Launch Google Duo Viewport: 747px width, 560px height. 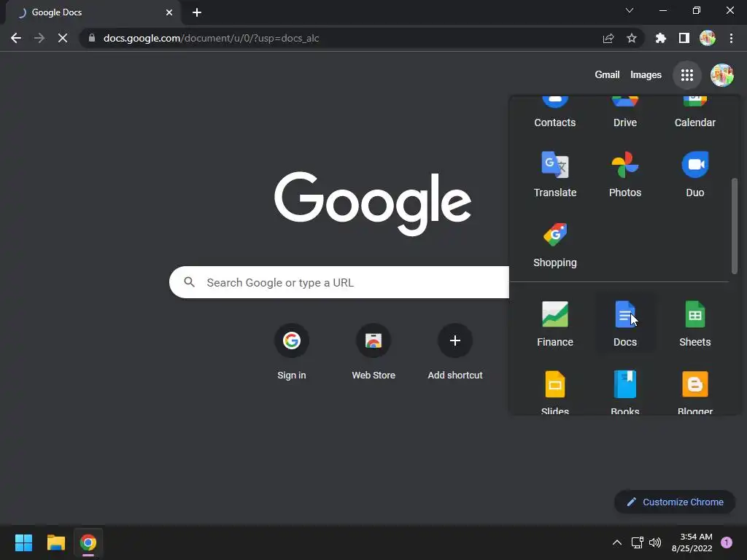[694, 174]
